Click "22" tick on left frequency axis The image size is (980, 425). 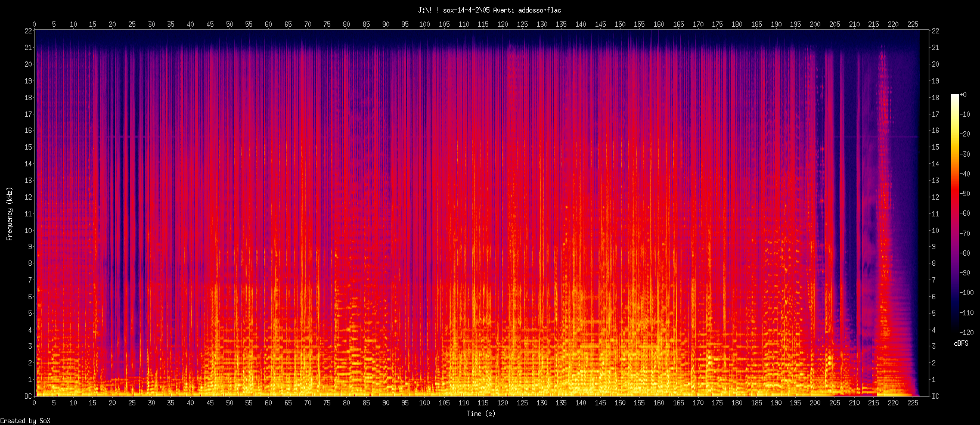coord(28,30)
